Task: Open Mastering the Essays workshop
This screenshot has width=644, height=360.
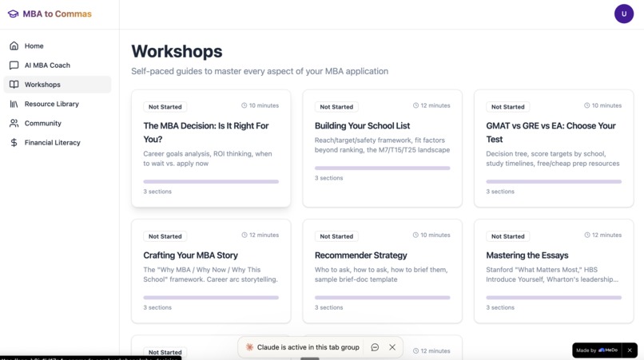Action: 554,271
